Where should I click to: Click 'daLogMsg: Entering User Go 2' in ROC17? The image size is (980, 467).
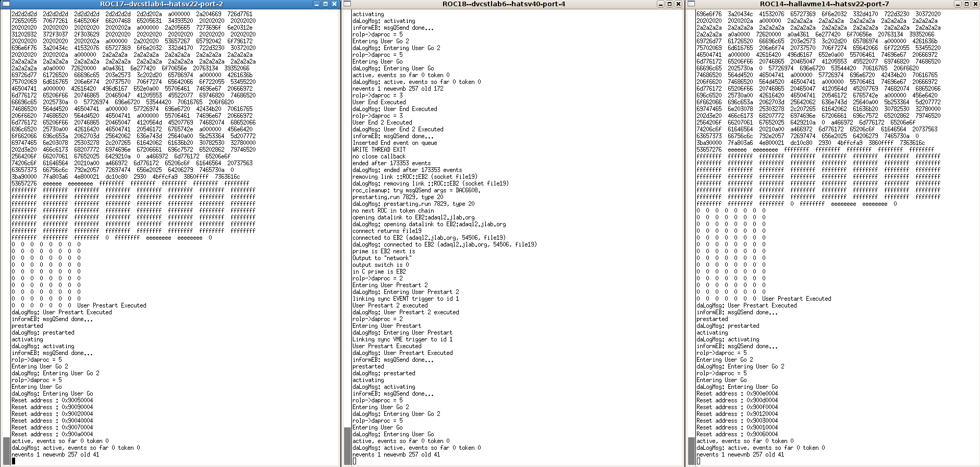(x=55, y=373)
